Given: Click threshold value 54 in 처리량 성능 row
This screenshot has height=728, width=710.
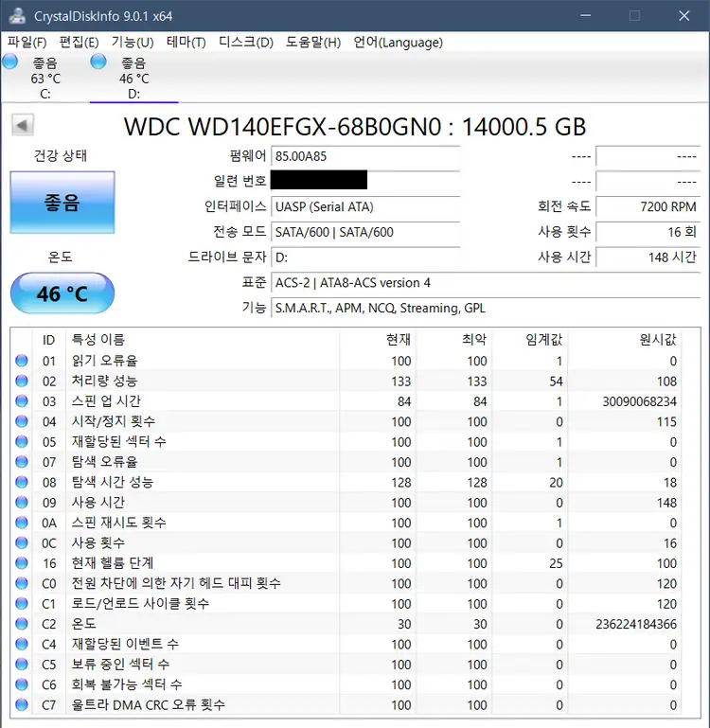Looking at the screenshot, I should [x=556, y=382].
